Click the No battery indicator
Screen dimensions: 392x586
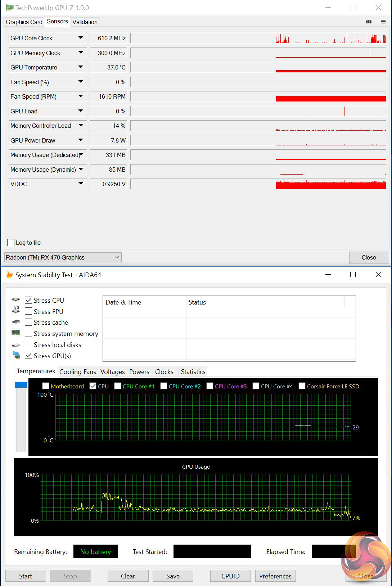click(x=95, y=551)
